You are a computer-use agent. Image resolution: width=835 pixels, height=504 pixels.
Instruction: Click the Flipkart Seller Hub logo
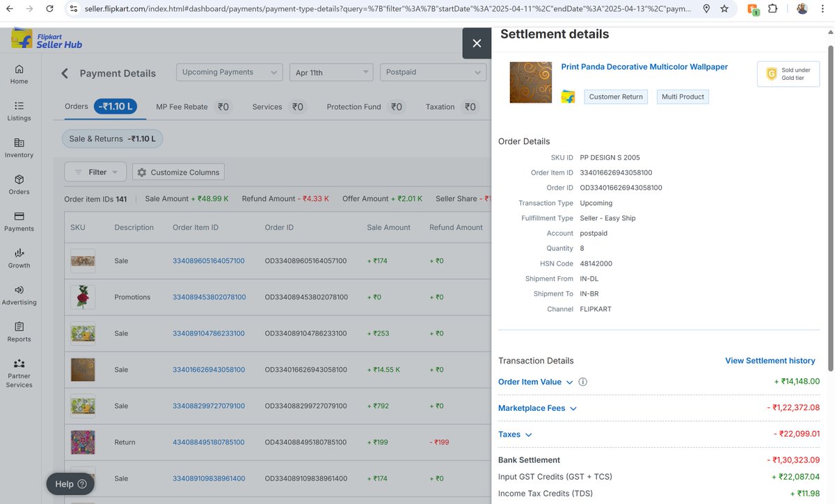pyautogui.click(x=47, y=39)
